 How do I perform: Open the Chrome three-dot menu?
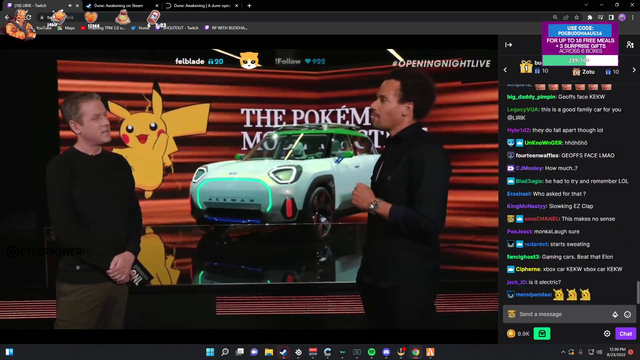pyautogui.click(x=633, y=17)
